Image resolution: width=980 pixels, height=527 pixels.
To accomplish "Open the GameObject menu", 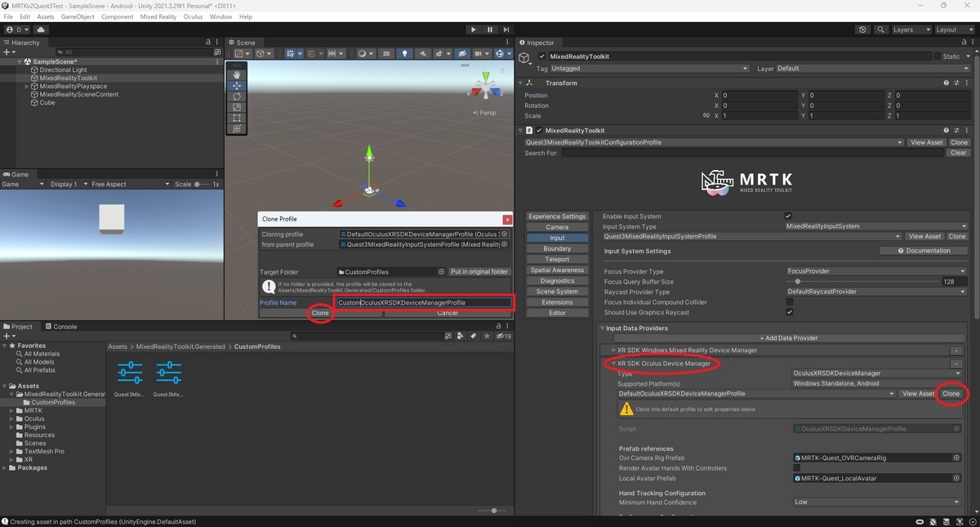I will 78,16.
